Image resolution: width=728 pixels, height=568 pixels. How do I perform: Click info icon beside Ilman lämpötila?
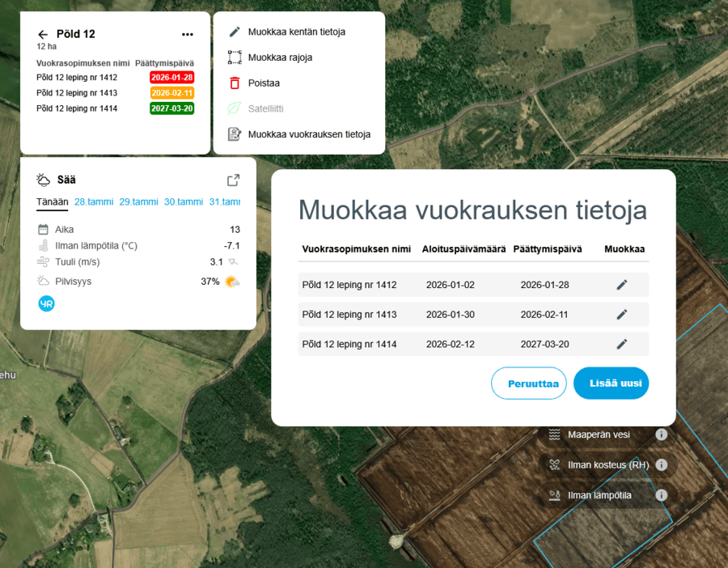pos(661,495)
